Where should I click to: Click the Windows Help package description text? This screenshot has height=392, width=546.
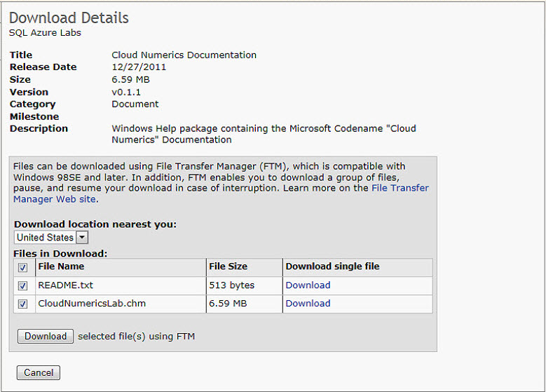point(264,134)
